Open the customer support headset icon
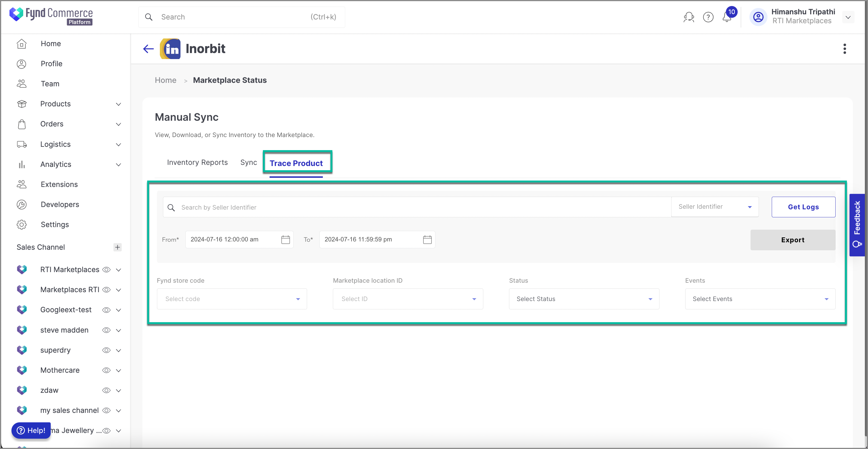Image resolution: width=868 pixels, height=449 pixels. (688, 17)
